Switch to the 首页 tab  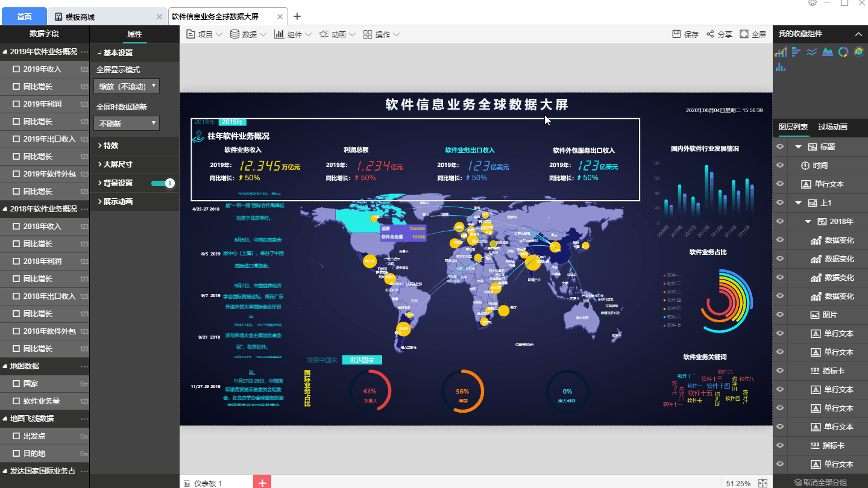point(24,17)
